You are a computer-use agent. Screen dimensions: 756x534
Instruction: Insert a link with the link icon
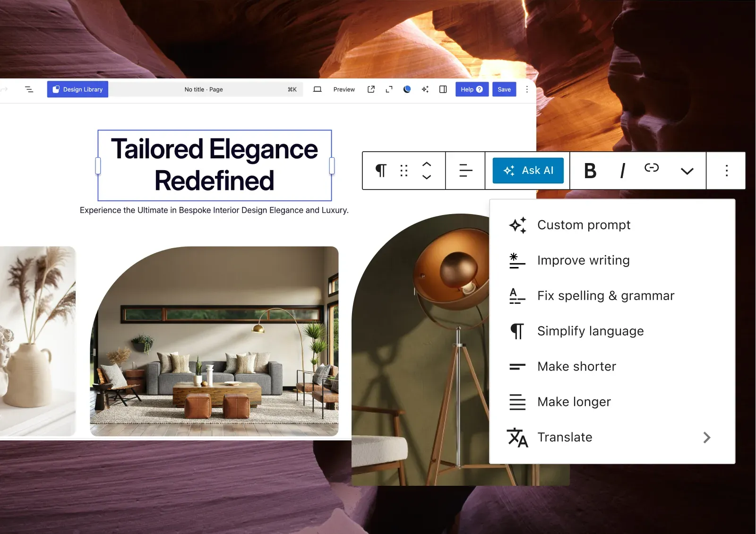(x=652, y=168)
